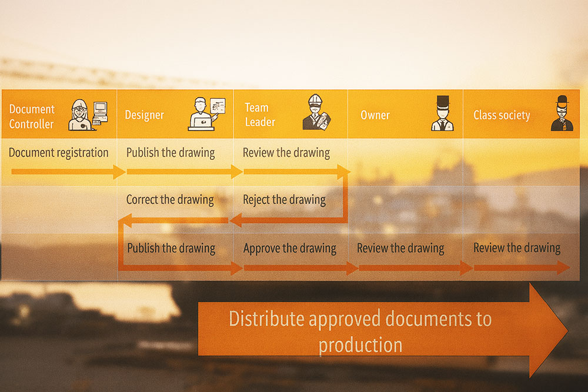588x392 pixels.
Task: Click Class society's 'Review the drawing' text
Action: pos(517,247)
